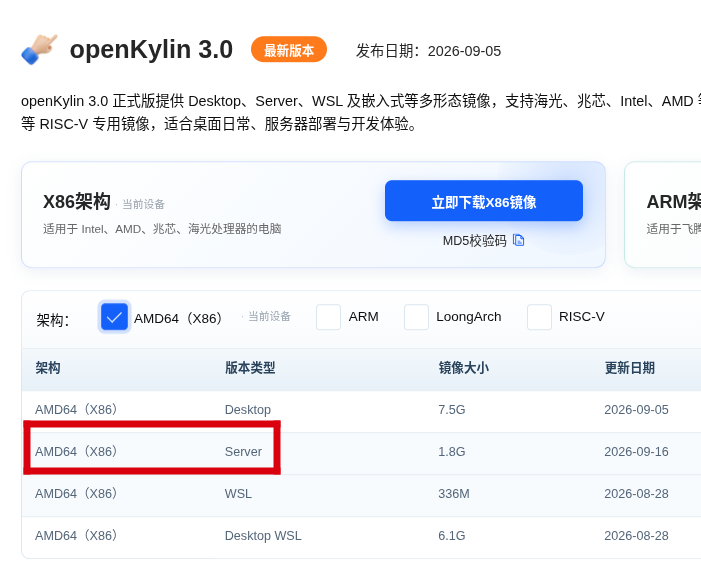Click the 1.8G image size cell
Screen dimensions: 701x566
[452, 452]
